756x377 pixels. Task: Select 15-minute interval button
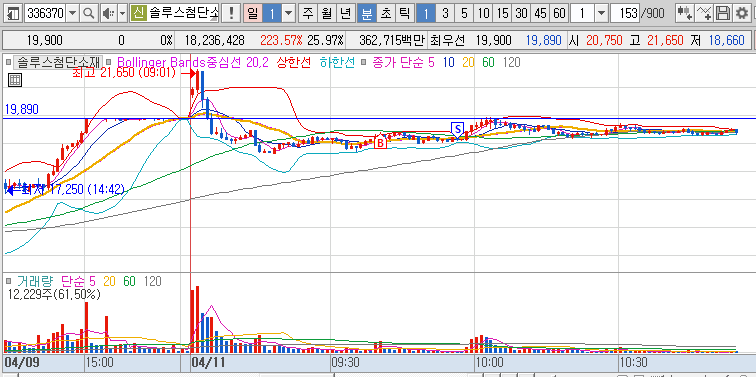pyautogui.click(x=502, y=13)
